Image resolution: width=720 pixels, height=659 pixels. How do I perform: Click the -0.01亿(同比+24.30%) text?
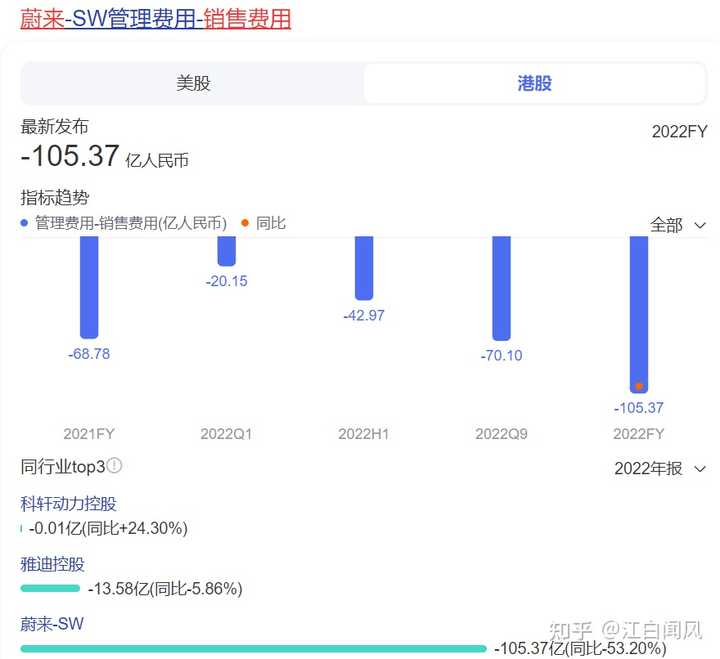pos(108,528)
